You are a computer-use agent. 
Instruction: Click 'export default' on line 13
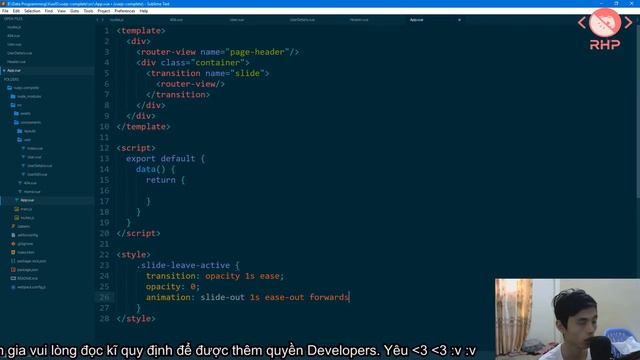[160, 158]
